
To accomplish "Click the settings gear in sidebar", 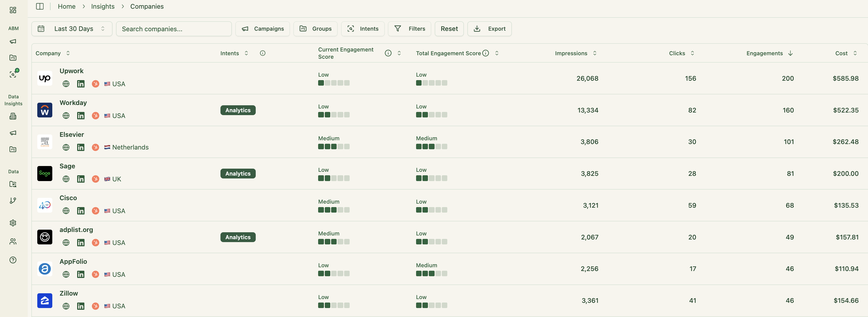I will 13,223.
